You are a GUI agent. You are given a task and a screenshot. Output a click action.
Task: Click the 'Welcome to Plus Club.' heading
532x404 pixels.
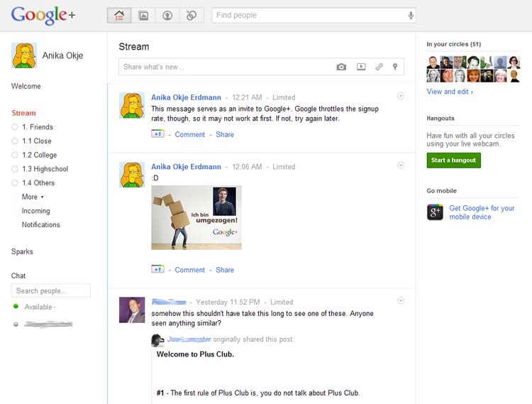coord(195,354)
